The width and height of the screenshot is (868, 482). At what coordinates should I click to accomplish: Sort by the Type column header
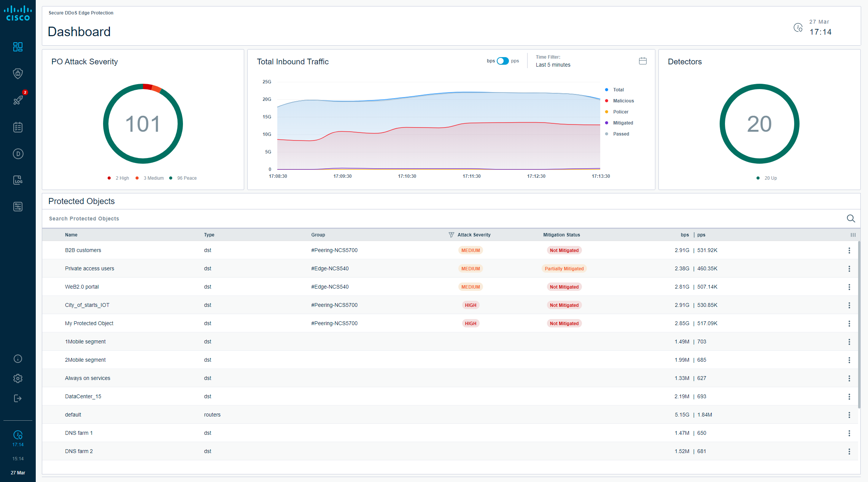[209, 235]
